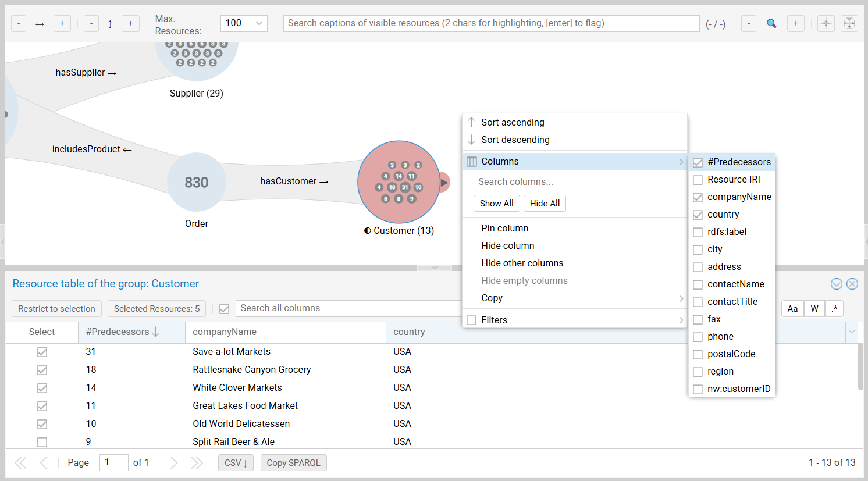The image size is (868, 481).
Task: Click the fit-graph-to-view icon at far right
Action: (x=849, y=23)
